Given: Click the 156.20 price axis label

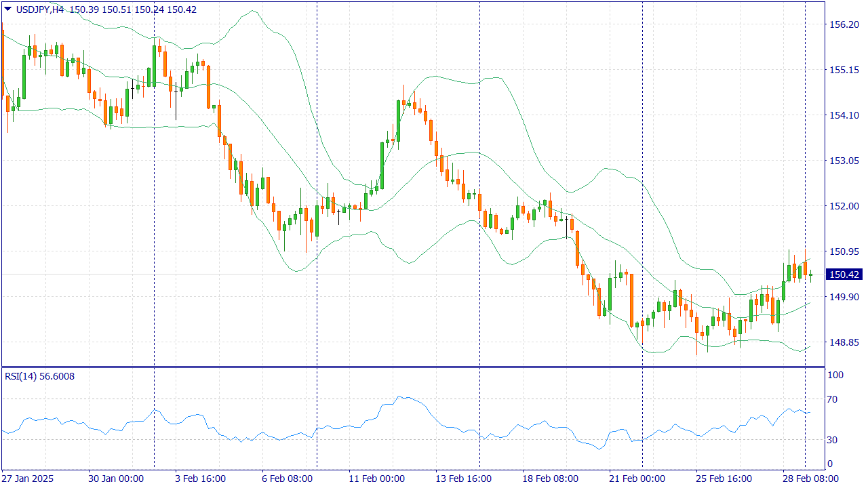Looking at the screenshot, I should click(844, 24).
